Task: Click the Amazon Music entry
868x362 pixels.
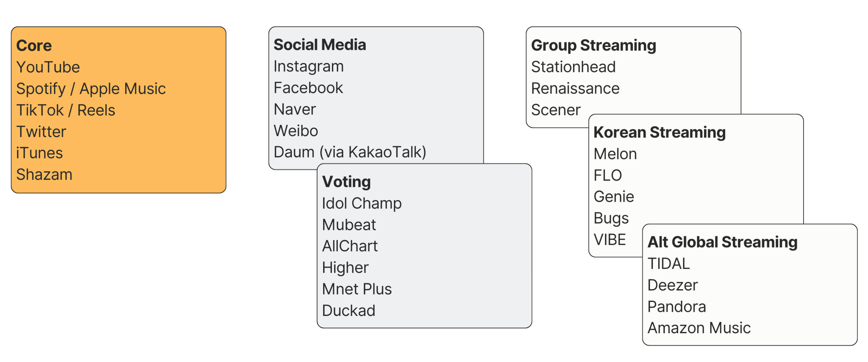Action: click(x=699, y=328)
